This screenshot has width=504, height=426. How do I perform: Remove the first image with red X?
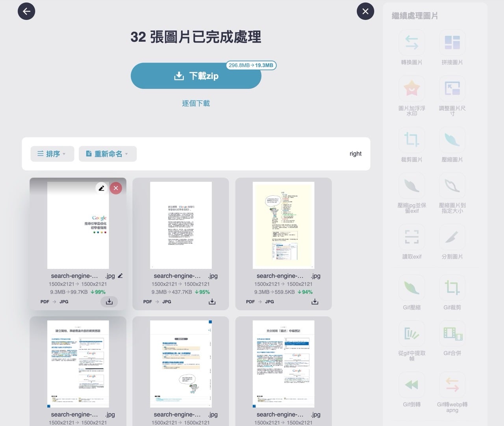(x=116, y=188)
